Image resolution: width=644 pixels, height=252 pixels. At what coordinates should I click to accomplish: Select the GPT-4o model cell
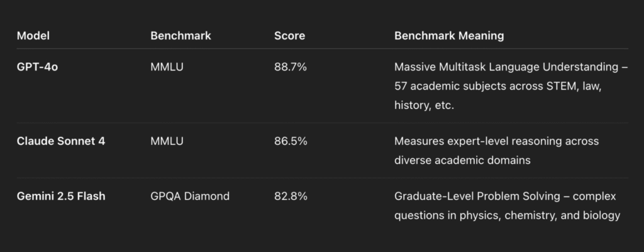point(37,67)
